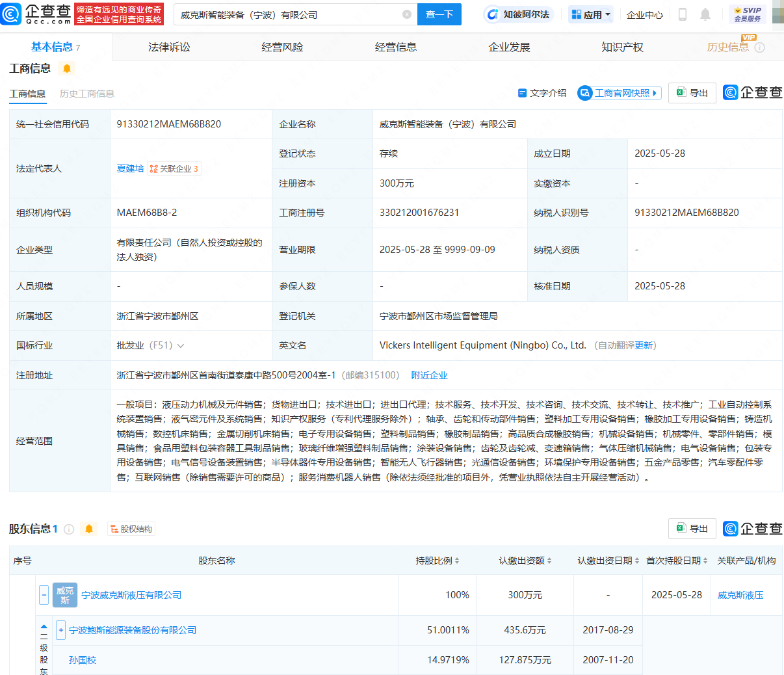Open 文字介绍 text introduction

(x=542, y=93)
